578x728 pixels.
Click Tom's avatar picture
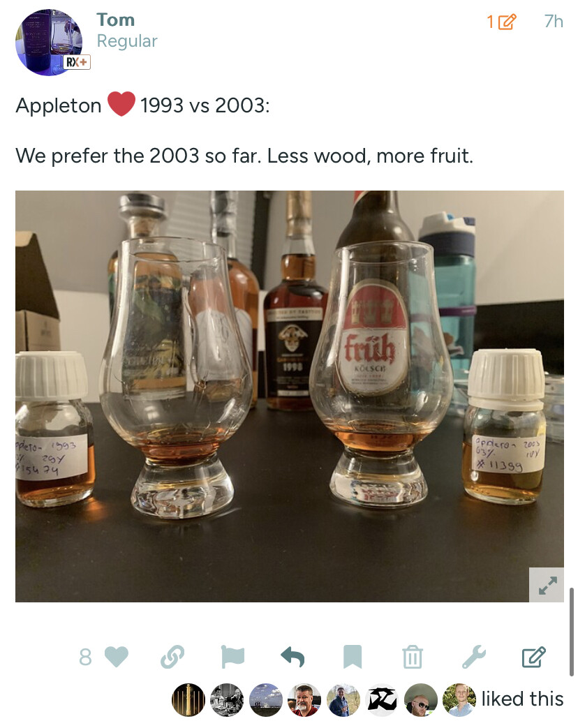click(49, 43)
